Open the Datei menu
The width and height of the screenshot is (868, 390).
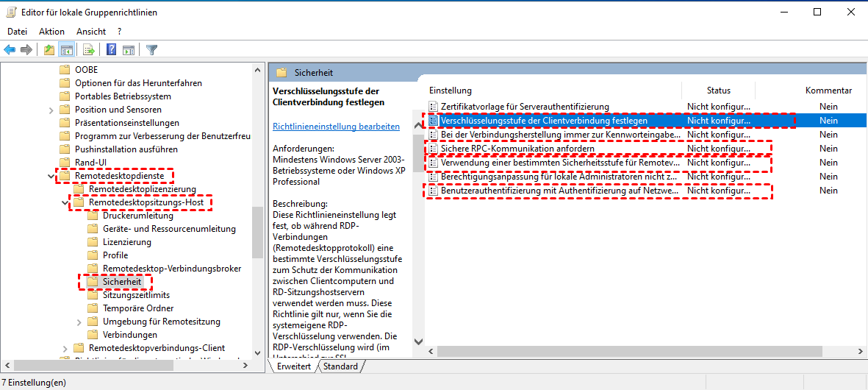17,32
